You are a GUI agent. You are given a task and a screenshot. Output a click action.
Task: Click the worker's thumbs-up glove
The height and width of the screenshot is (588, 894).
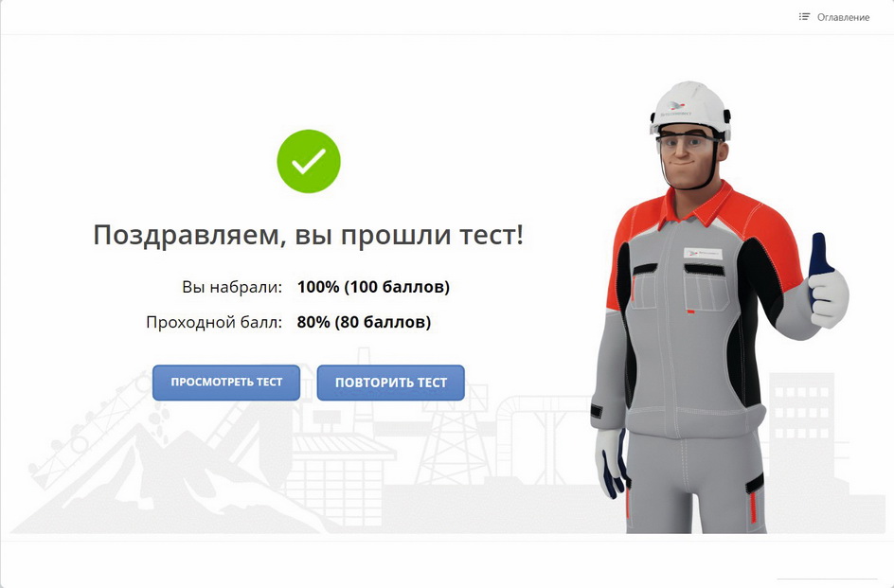coord(828,285)
